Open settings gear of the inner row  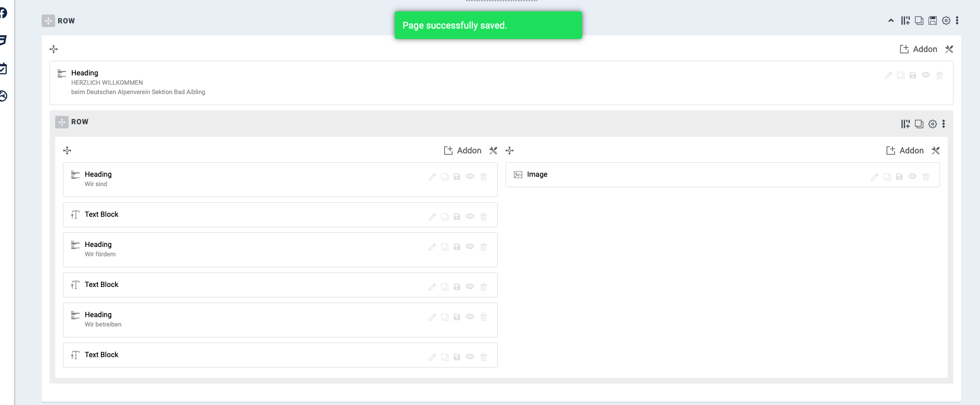pyautogui.click(x=933, y=124)
